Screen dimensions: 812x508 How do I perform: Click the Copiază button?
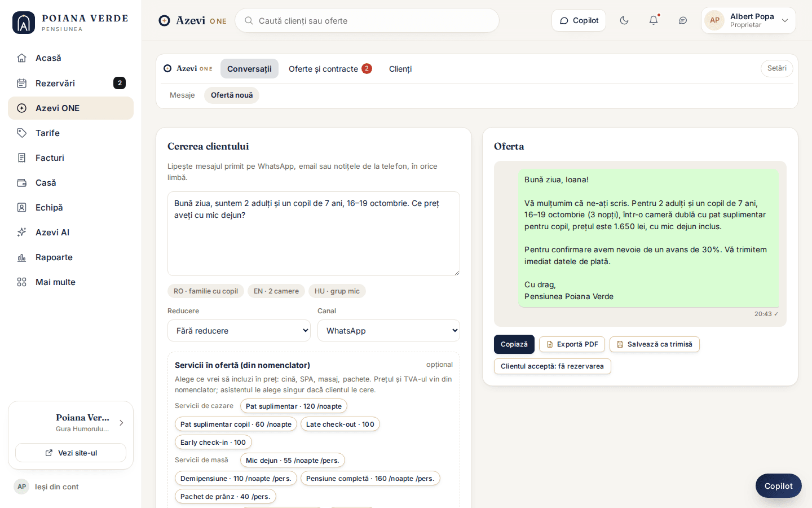pyautogui.click(x=514, y=344)
